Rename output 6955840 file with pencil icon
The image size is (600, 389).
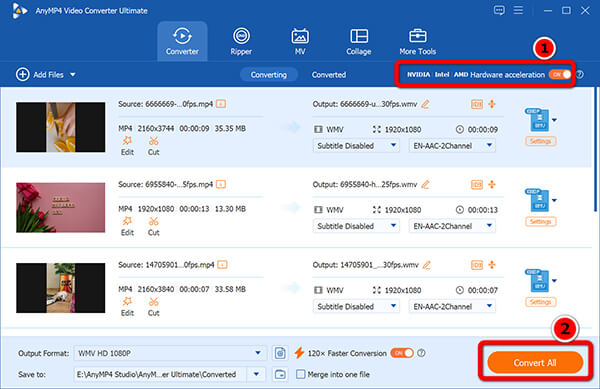click(425, 185)
